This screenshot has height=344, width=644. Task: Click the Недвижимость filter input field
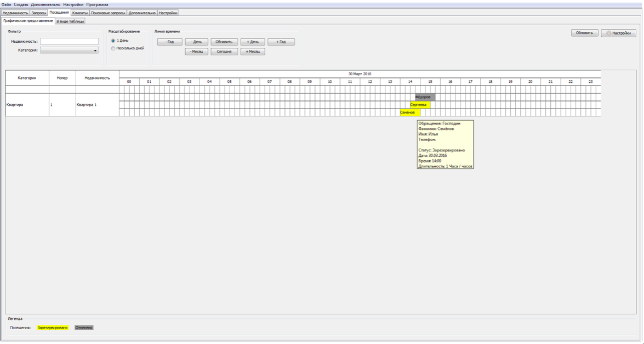pos(69,42)
